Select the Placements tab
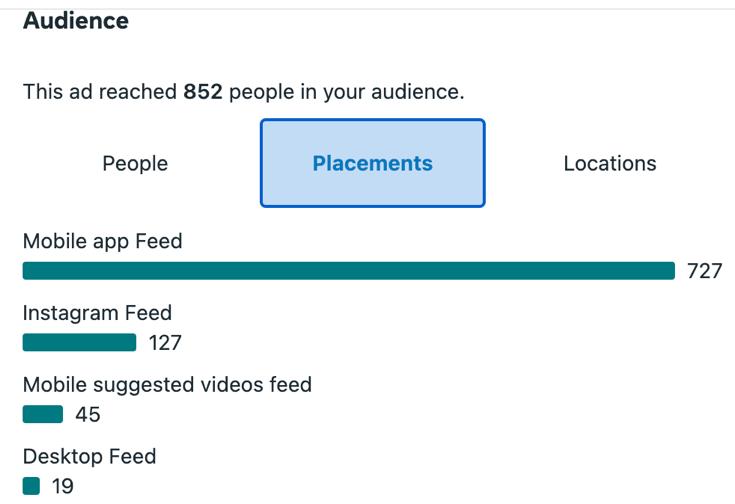 372,163
